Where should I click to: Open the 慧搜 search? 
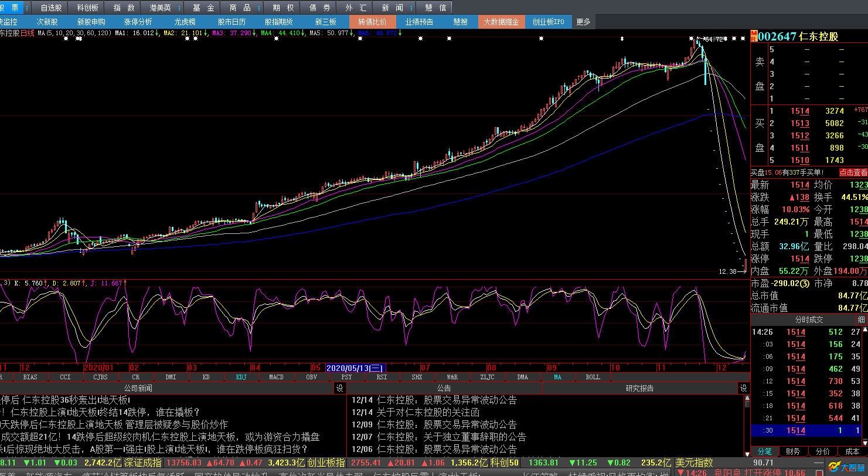coord(461,22)
